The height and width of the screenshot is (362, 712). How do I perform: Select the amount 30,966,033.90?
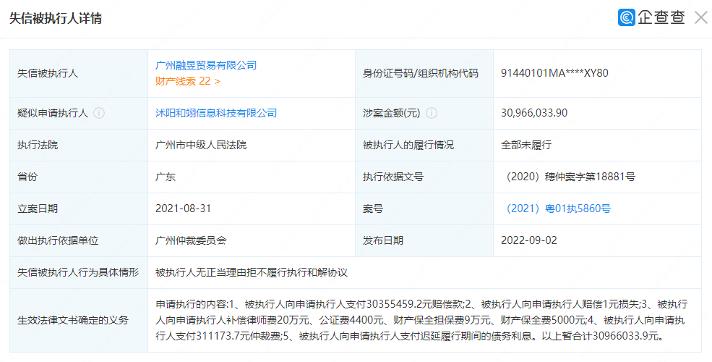(x=534, y=113)
